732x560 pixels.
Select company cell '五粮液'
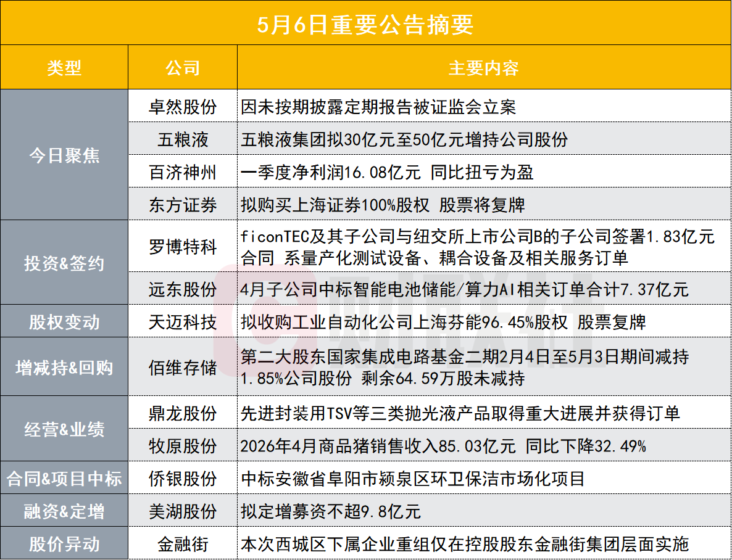[x=183, y=139]
